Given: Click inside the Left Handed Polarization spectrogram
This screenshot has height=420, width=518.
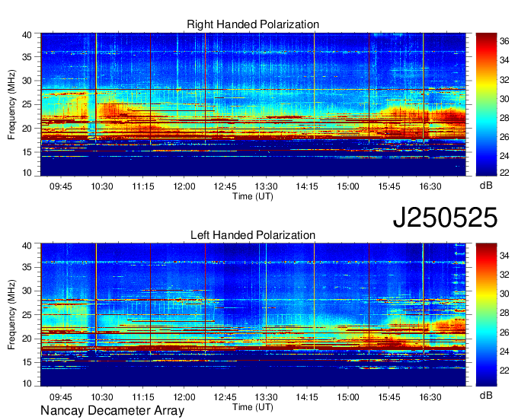Looking at the screenshot, I should click(253, 315).
